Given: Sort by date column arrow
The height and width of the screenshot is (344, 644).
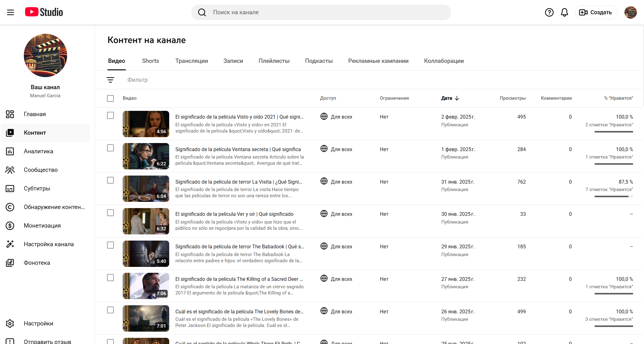Looking at the screenshot, I should [x=457, y=98].
